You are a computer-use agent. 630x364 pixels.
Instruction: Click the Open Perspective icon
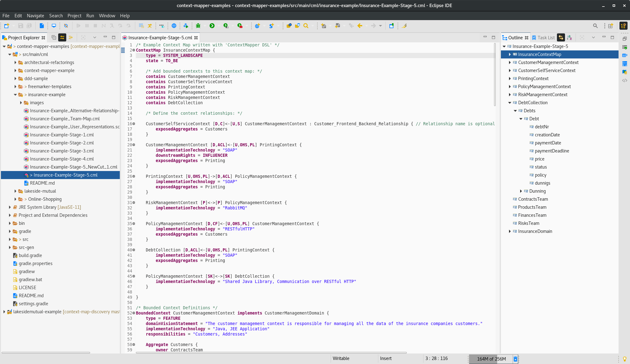click(x=610, y=26)
